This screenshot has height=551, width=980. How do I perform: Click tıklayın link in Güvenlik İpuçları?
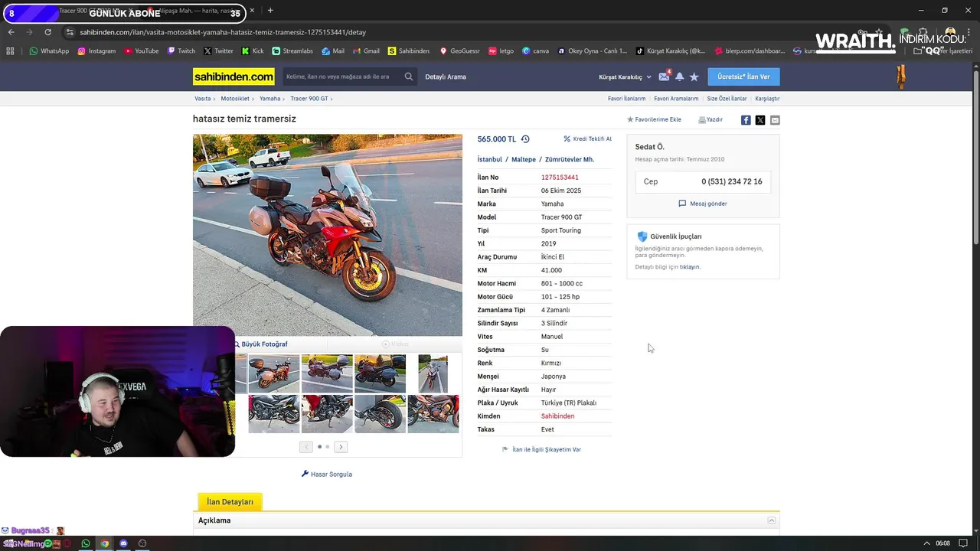[690, 267]
